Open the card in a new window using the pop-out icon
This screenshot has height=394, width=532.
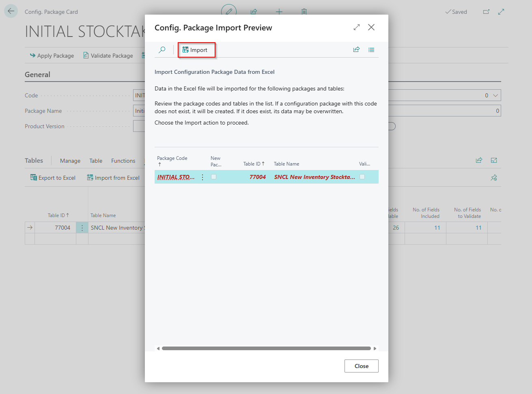(486, 12)
